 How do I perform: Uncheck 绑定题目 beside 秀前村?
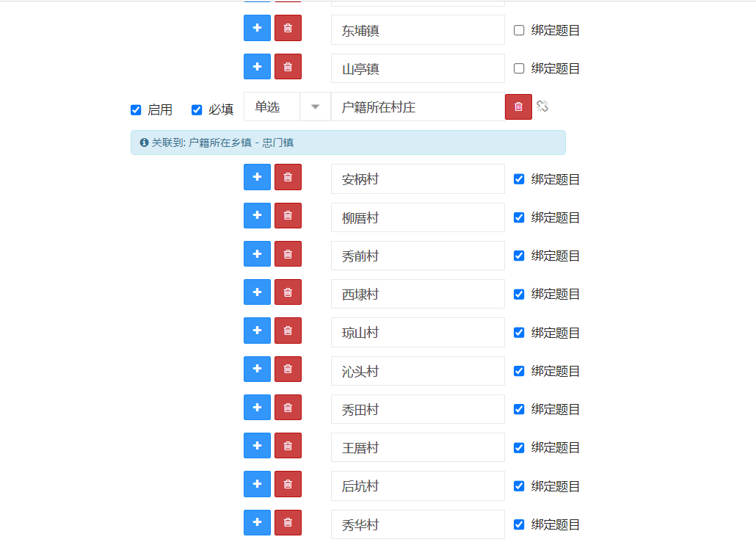coord(519,255)
